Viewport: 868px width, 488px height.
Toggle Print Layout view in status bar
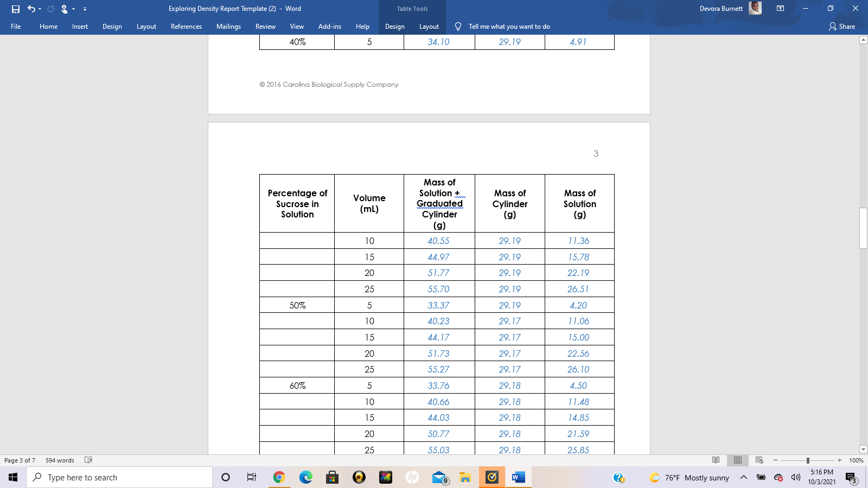tap(738, 460)
